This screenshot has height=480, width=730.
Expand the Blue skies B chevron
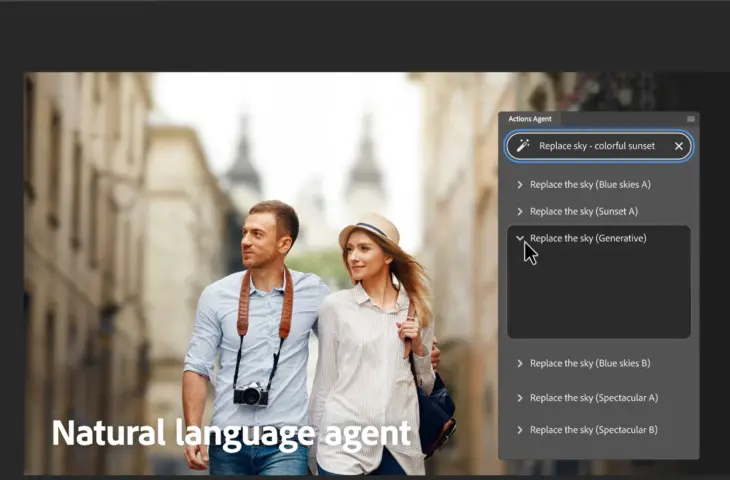click(x=520, y=363)
